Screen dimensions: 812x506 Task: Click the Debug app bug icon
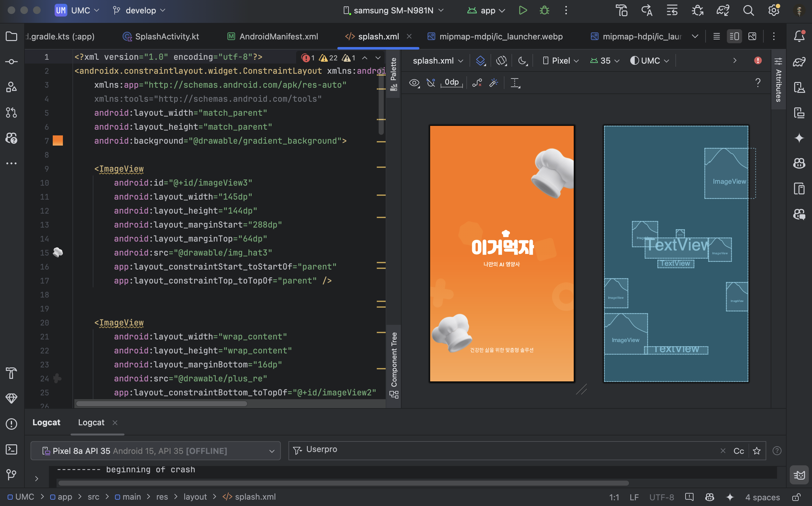point(544,10)
